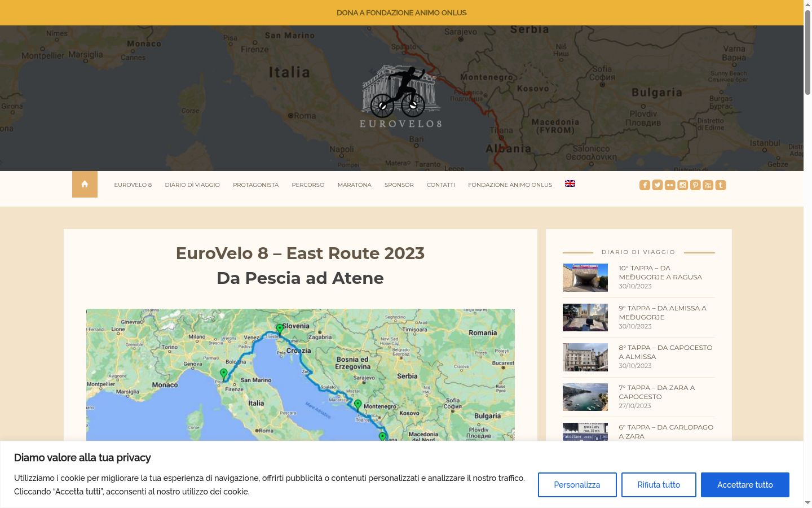Open the PROTAGONISTA menu item

click(256, 185)
